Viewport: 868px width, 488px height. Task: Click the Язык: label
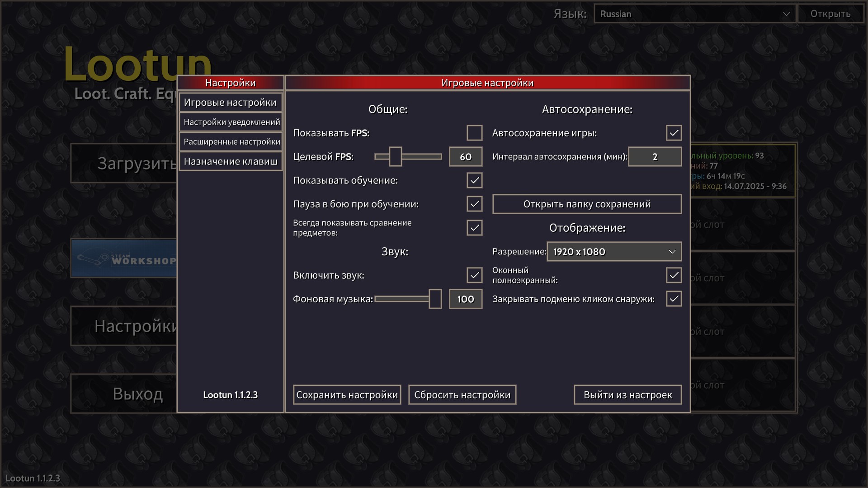point(570,14)
